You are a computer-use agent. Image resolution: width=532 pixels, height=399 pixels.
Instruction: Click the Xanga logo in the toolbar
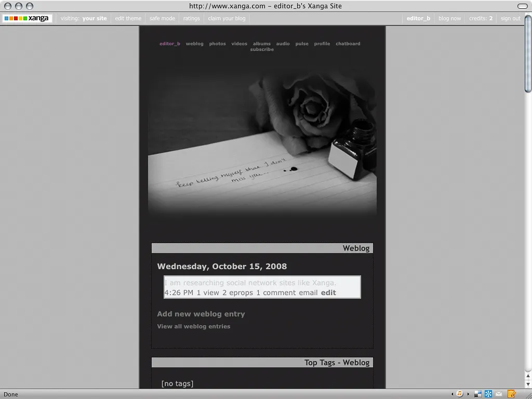pyautogui.click(x=26, y=18)
